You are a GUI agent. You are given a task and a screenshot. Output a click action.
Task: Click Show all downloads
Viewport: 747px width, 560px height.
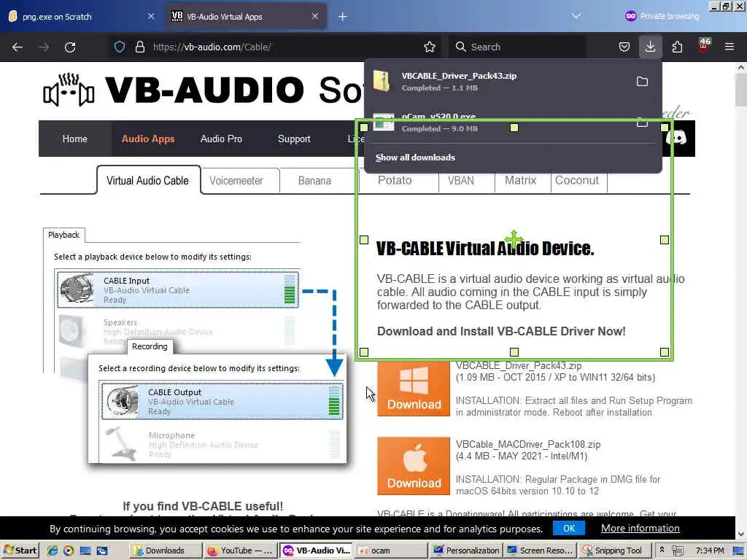pyautogui.click(x=415, y=157)
